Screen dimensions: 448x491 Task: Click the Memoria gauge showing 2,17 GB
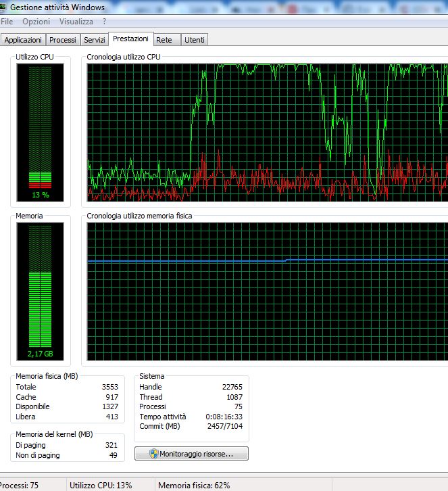point(40,291)
